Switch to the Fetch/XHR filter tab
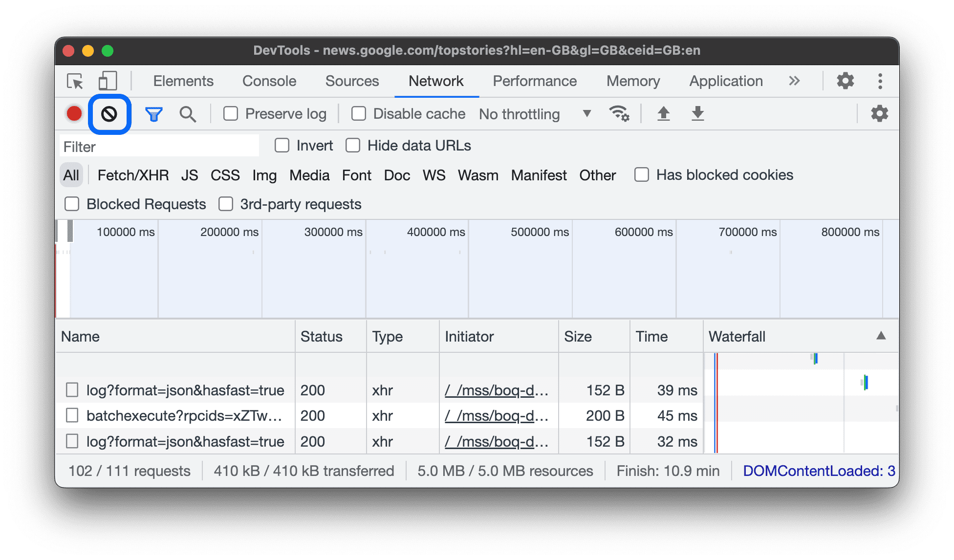This screenshot has height=560, width=954. point(130,175)
